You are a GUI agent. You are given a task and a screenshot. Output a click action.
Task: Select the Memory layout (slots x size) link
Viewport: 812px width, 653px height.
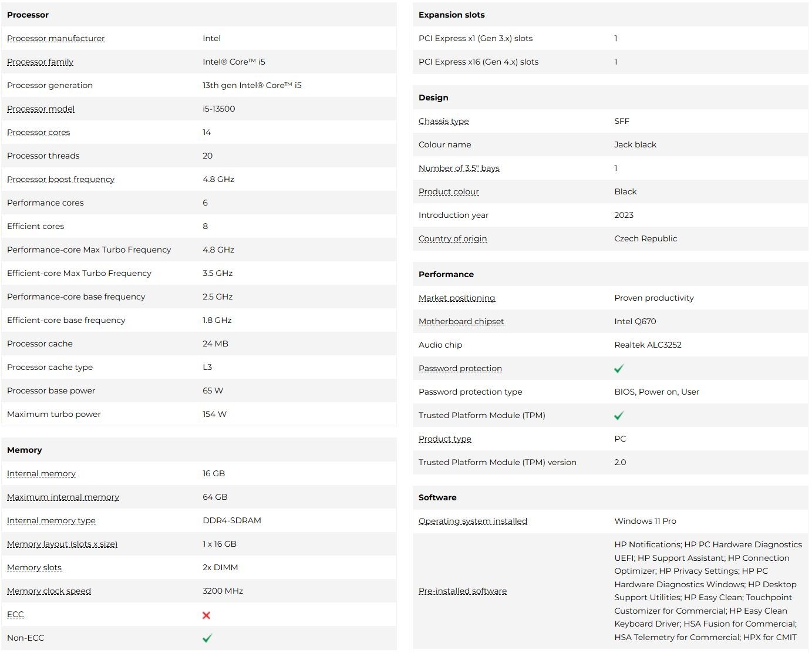coord(62,544)
